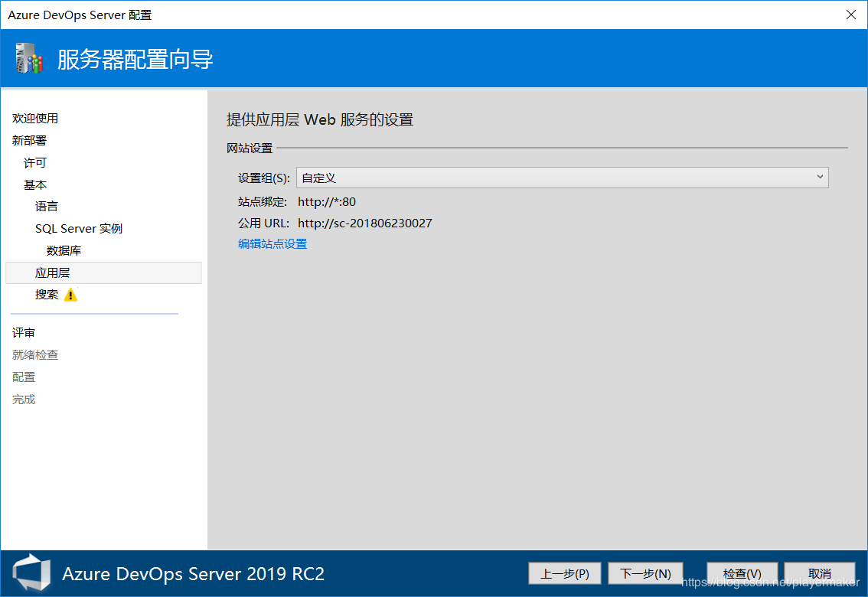Viewport: 868px width, 597px height.
Task: Click the 服务器配置向导 banner title
Action: (135, 59)
